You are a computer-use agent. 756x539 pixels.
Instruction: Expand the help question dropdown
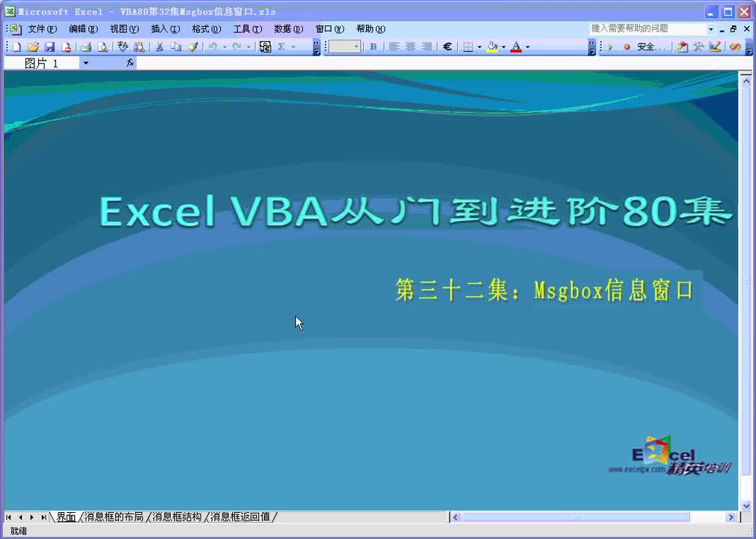point(710,29)
